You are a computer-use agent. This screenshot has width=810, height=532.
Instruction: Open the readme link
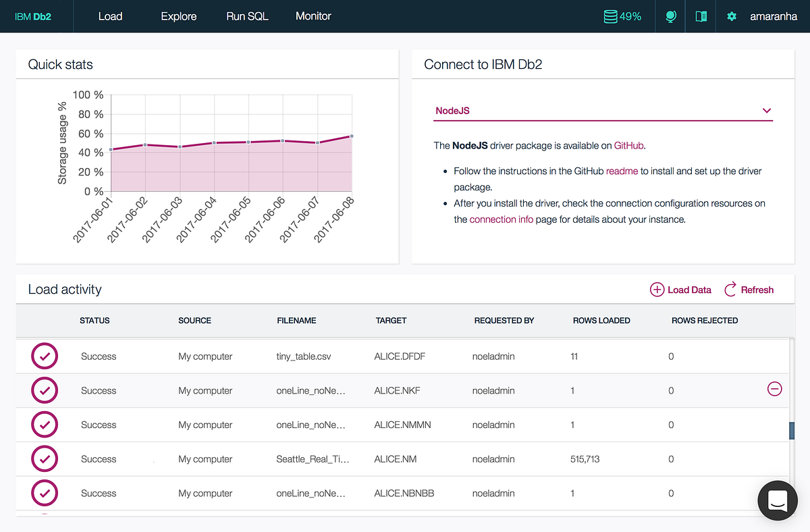pos(622,171)
